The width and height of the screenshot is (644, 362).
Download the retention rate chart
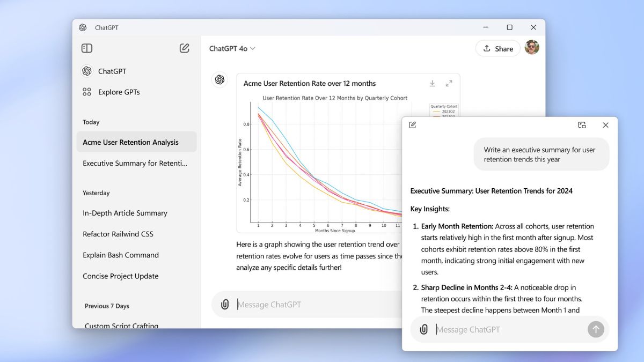[x=432, y=84]
